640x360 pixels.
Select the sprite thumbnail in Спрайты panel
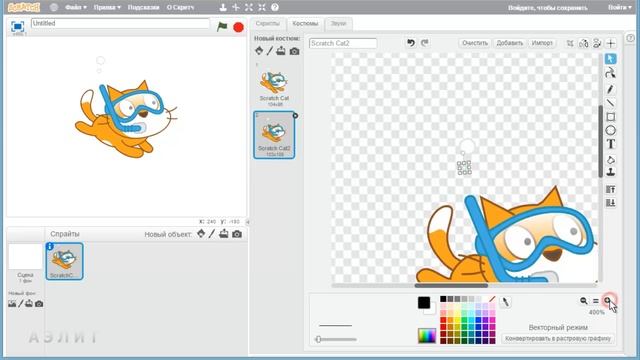[x=64, y=261]
